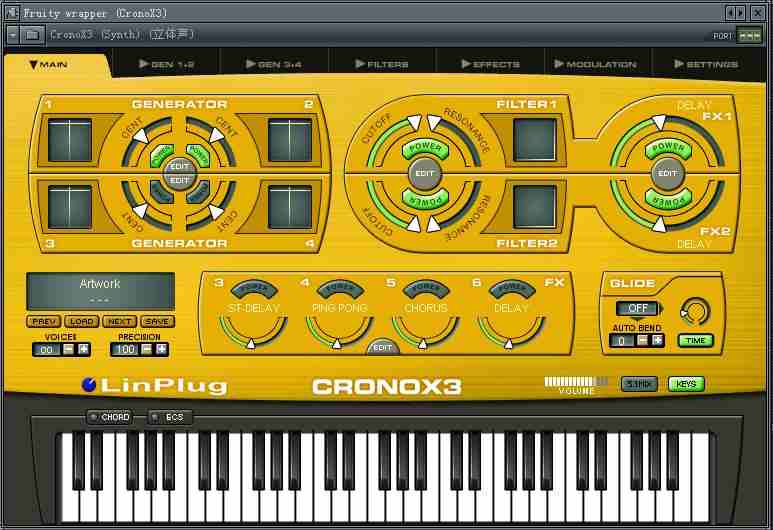Screen dimensions: 773x530
Task: Click the ST-DELAY amount dial
Action: pos(253,331)
